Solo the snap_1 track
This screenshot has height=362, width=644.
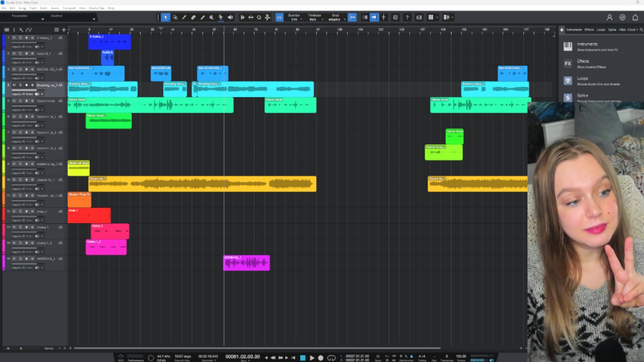[x=20, y=211]
